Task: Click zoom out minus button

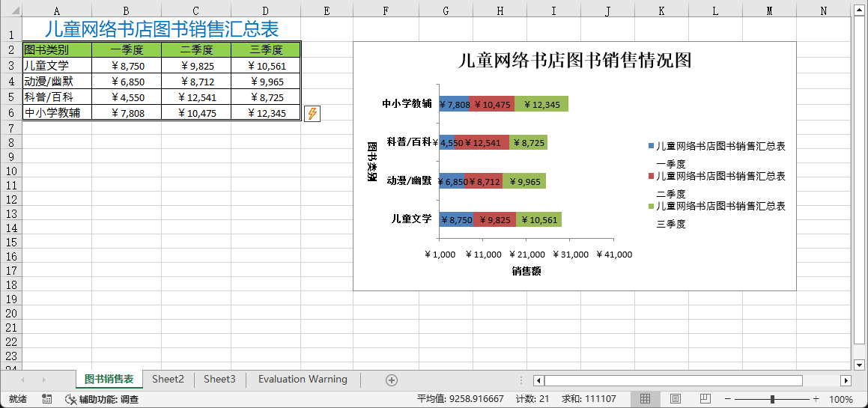Action: pyautogui.click(x=727, y=400)
